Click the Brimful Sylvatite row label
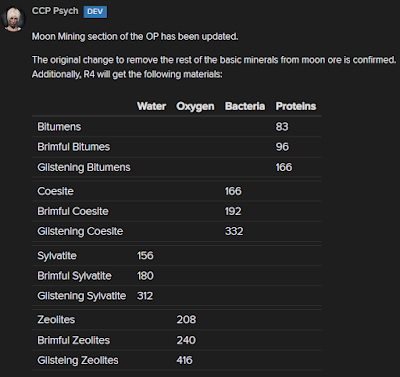Viewport: 400px width, 377px height. coord(74,276)
